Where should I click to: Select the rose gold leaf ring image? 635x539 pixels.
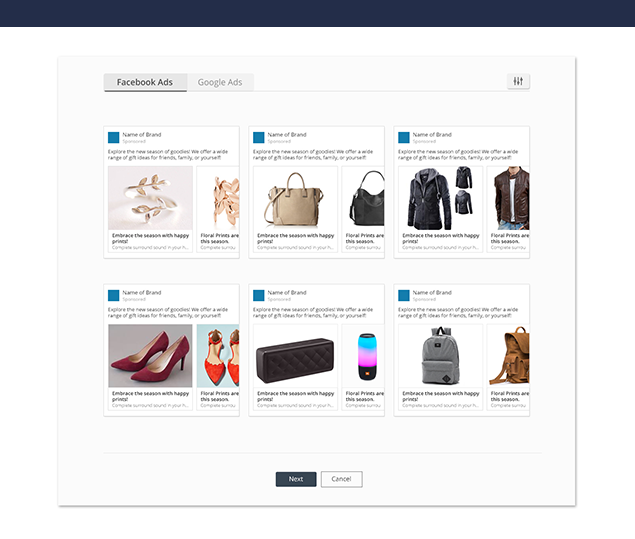click(218, 198)
